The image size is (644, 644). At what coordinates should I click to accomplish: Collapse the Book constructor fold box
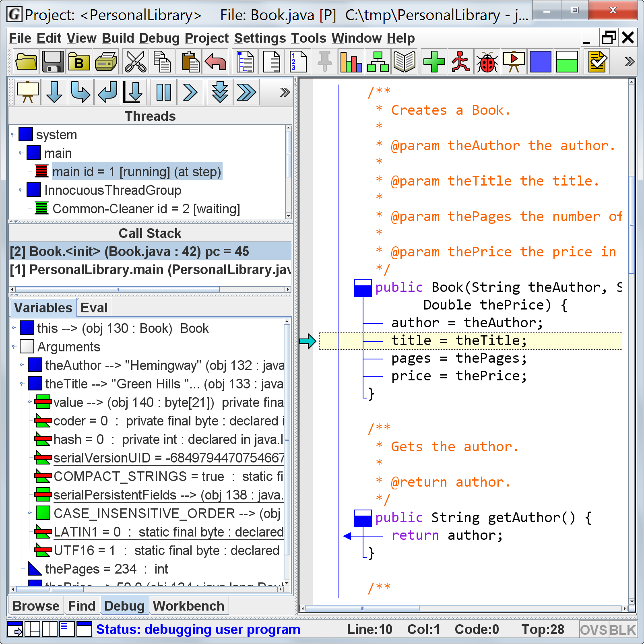[x=363, y=288]
